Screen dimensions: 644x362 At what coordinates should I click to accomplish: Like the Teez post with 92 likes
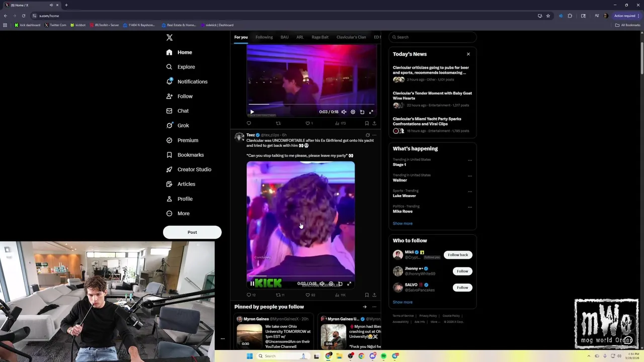pos(310,295)
